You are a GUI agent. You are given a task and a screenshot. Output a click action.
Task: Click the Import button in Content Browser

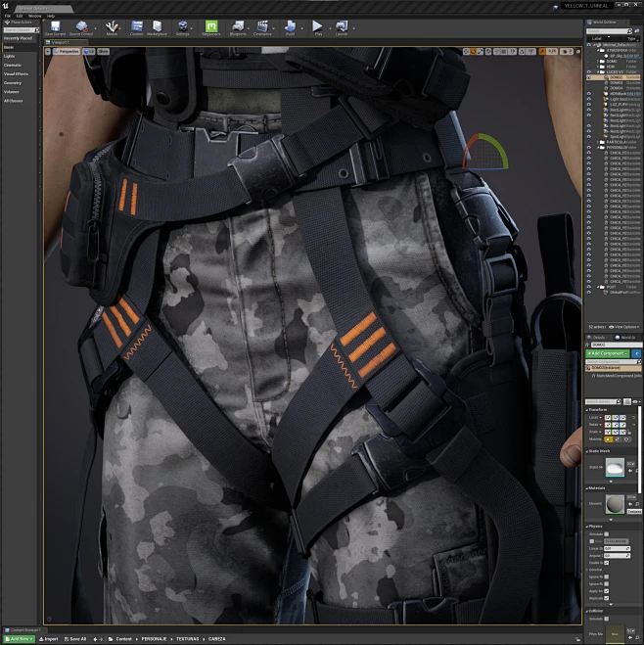point(49,639)
